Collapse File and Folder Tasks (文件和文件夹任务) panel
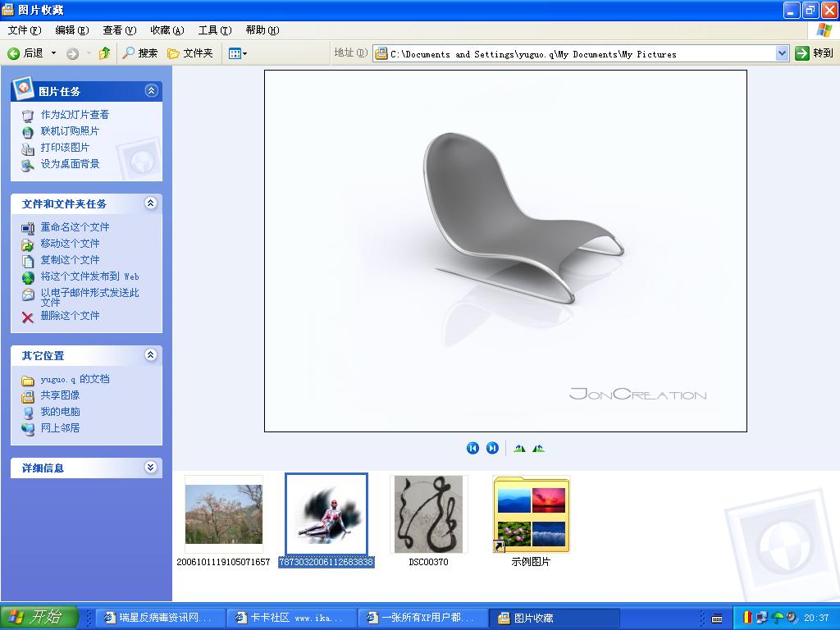This screenshot has height=630, width=840. 151,203
